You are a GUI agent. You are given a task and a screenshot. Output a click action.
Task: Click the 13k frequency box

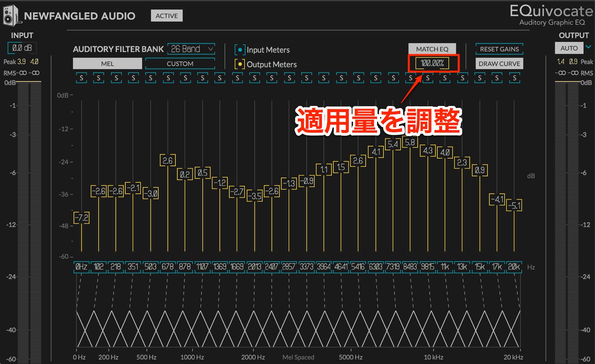click(x=462, y=267)
